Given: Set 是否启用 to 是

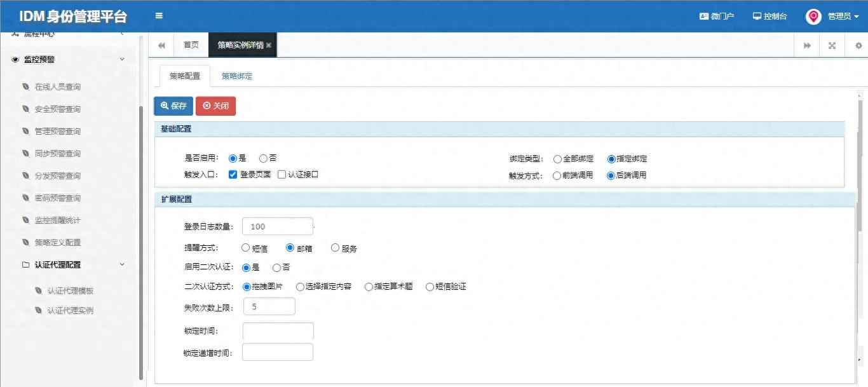Looking at the screenshot, I should 233,158.
